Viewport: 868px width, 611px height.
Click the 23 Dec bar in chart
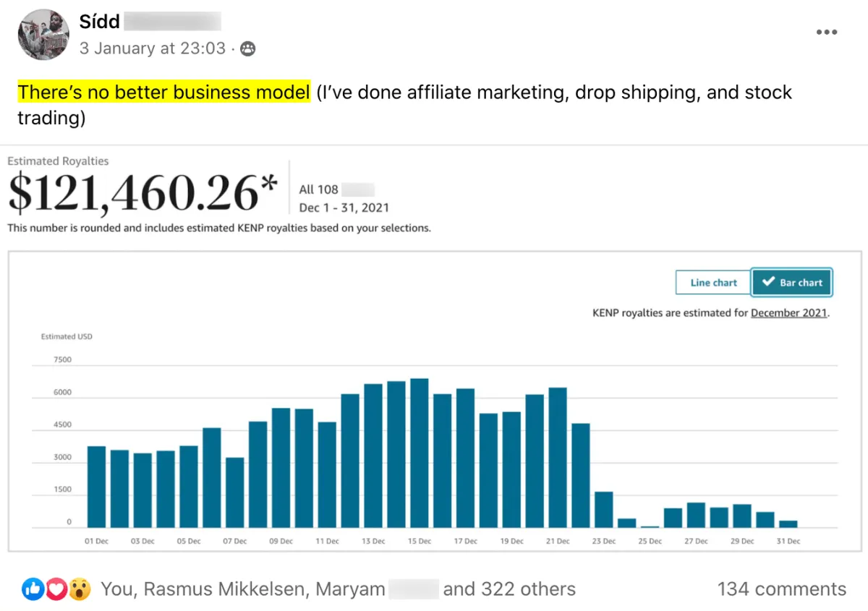pos(604,510)
